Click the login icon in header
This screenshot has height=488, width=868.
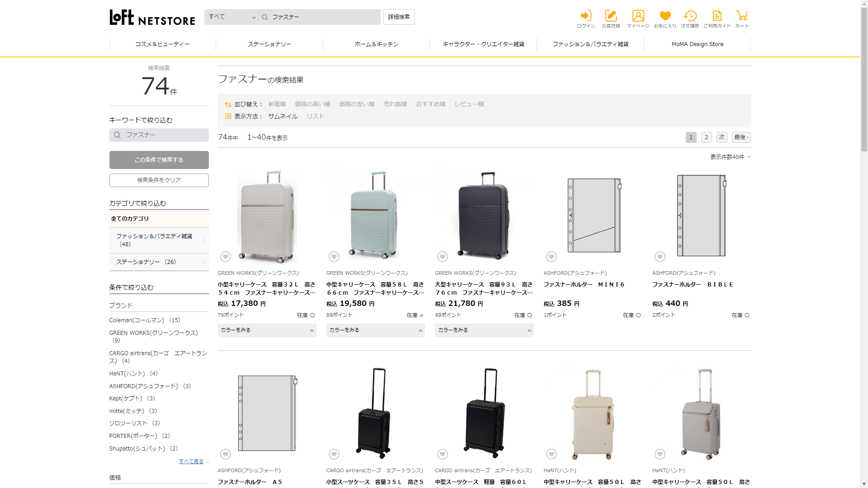point(586,16)
